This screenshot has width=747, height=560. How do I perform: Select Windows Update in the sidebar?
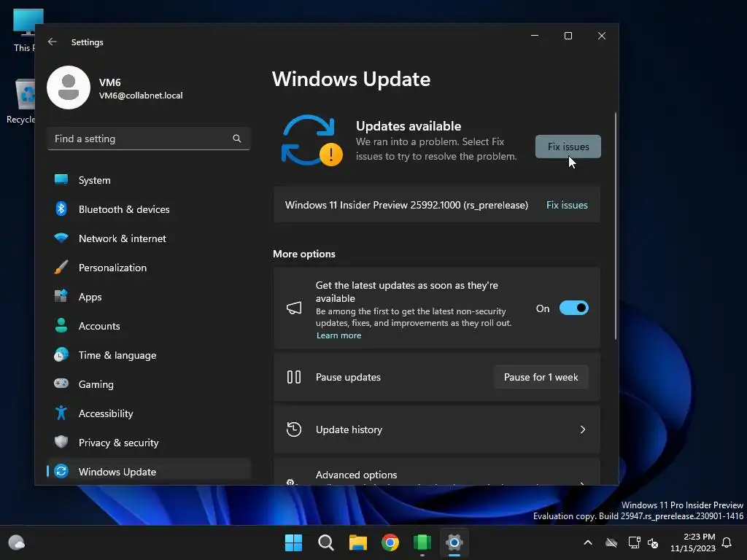(x=149, y=471)
